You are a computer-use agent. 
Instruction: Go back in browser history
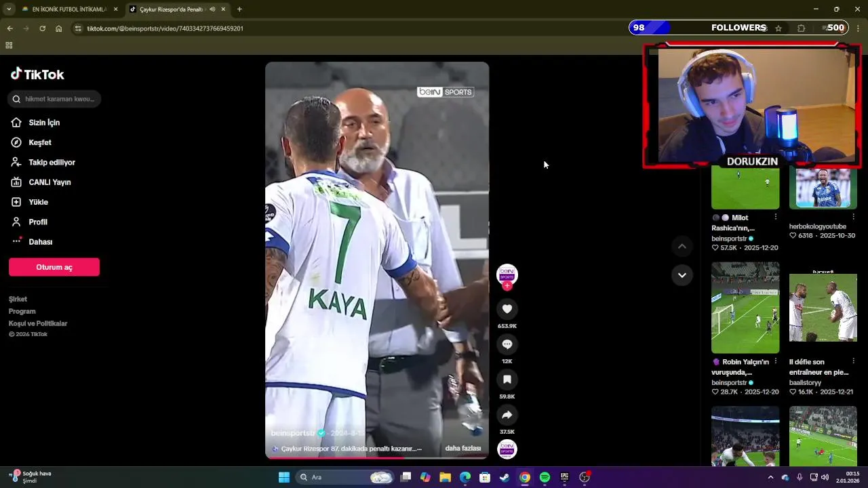tap(9, 28)
